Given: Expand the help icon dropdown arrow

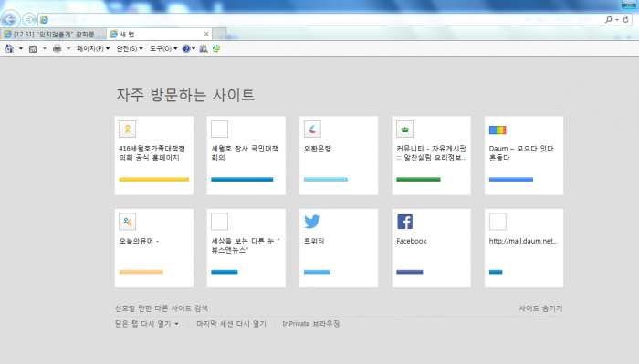Looking at the screenshot, I should (x=194, y=49).
